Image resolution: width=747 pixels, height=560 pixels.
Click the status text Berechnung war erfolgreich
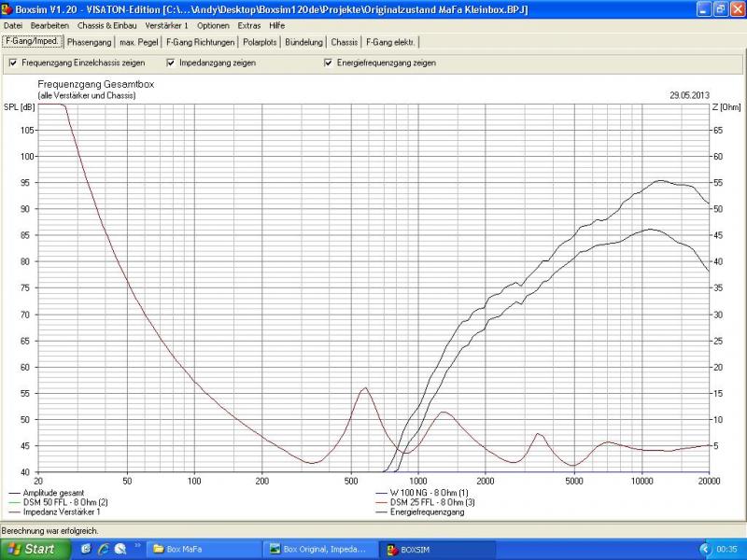(50, 530)
